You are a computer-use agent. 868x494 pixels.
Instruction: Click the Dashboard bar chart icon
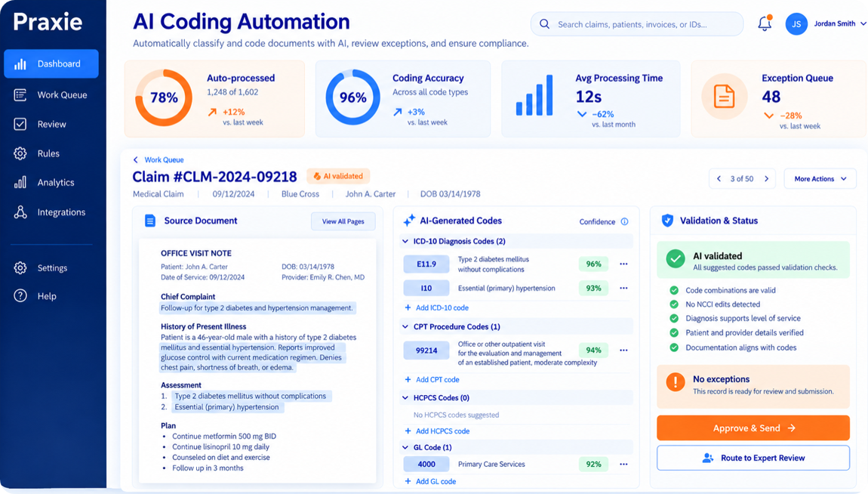tap(20, 63)
